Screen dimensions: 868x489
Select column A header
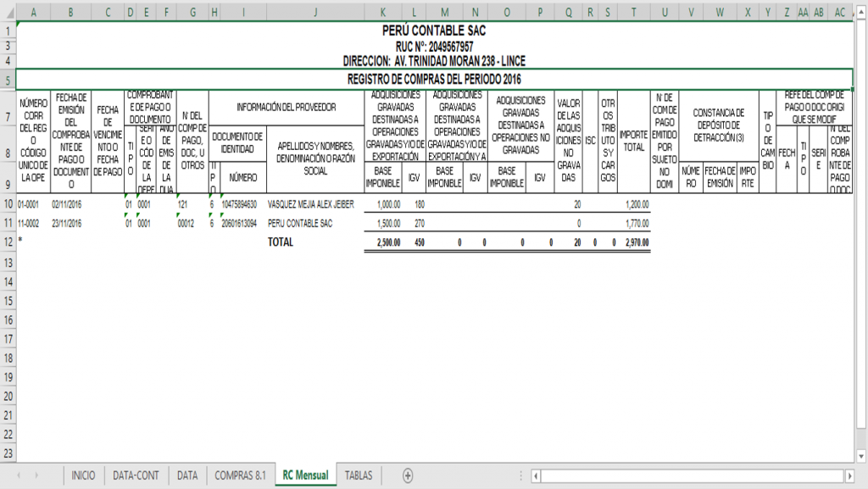tap(33, 13)
